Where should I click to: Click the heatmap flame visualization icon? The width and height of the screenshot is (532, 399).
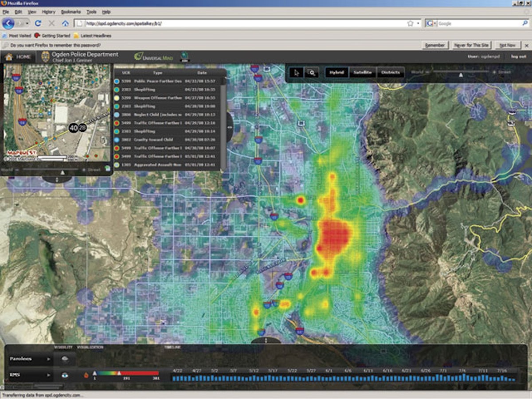[86, 376]
